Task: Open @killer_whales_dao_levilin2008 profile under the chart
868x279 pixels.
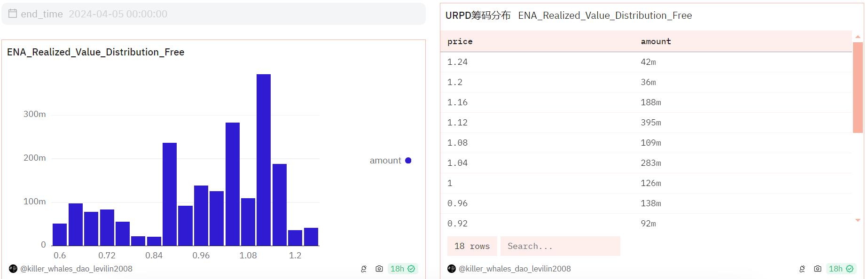Action: (x=76, y=269)
